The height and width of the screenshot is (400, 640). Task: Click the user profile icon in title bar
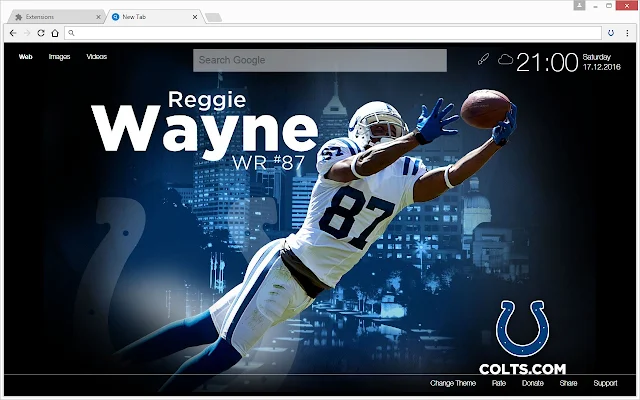(579, 5)
